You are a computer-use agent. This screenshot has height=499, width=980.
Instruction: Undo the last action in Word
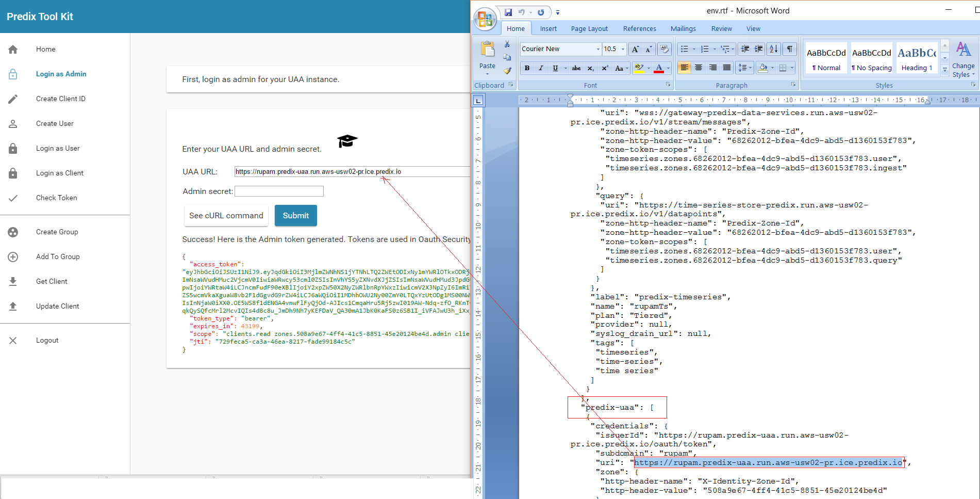522,12
